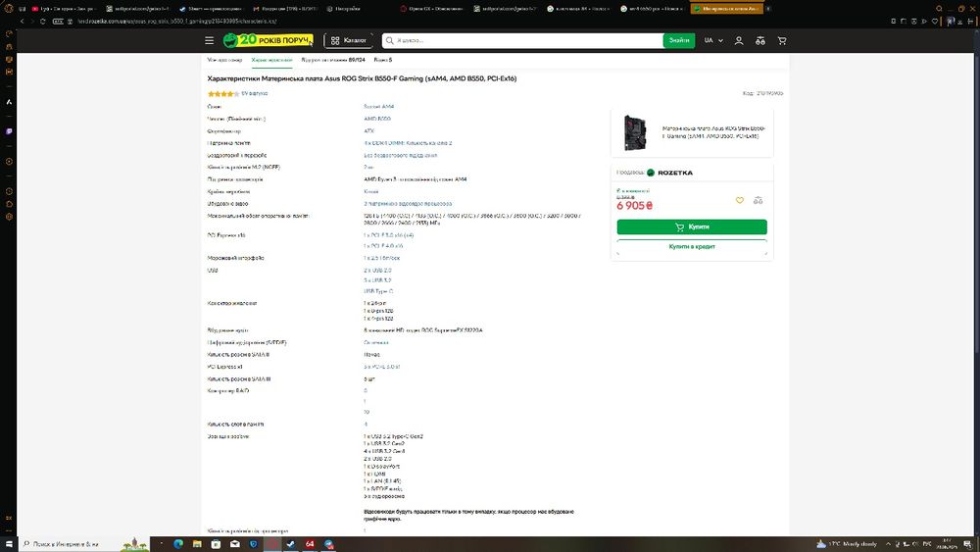Switch to the Steam browser tab
This screenshot has height=552, width=980.
click(210, 9)
